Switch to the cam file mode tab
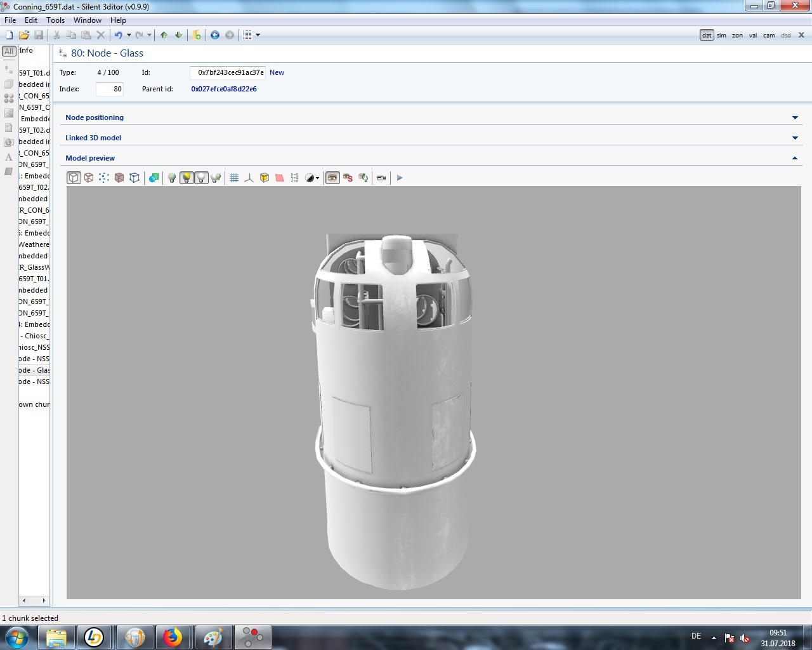 [769, 36]
